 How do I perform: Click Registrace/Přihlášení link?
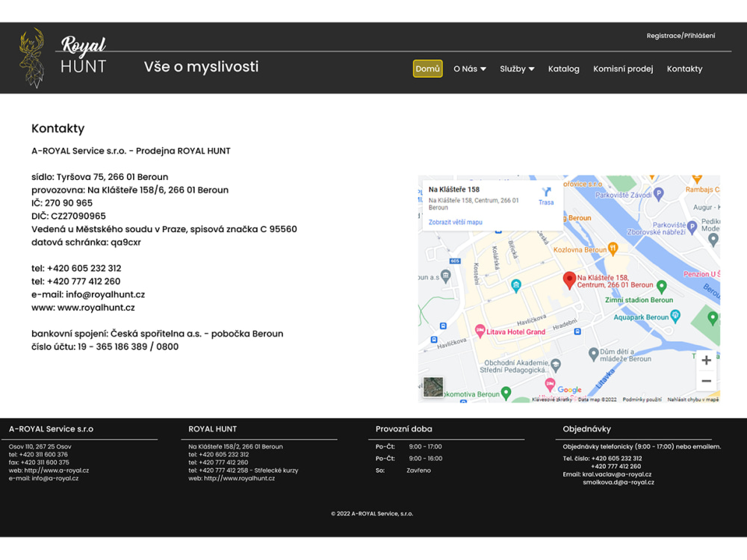(681, 36)
